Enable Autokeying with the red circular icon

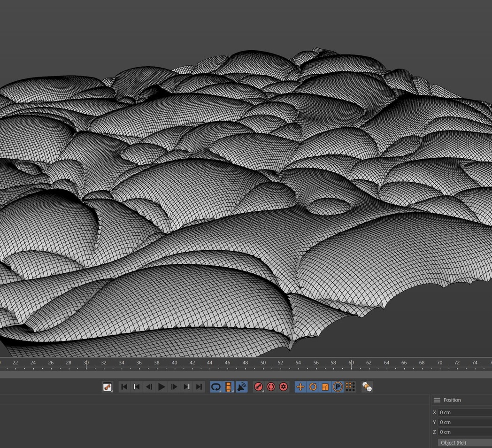pos(271,387)
